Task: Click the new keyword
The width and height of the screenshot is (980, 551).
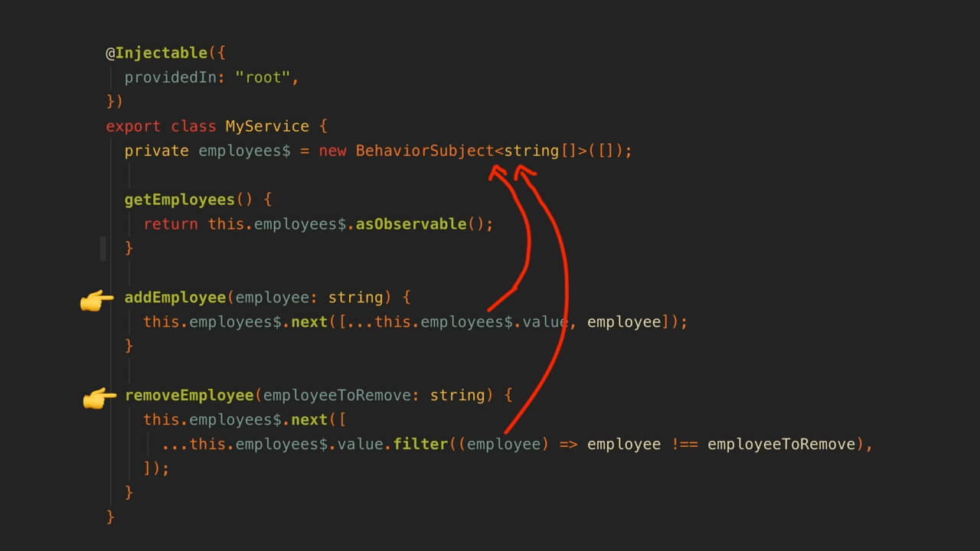Action: click(332, 151)
